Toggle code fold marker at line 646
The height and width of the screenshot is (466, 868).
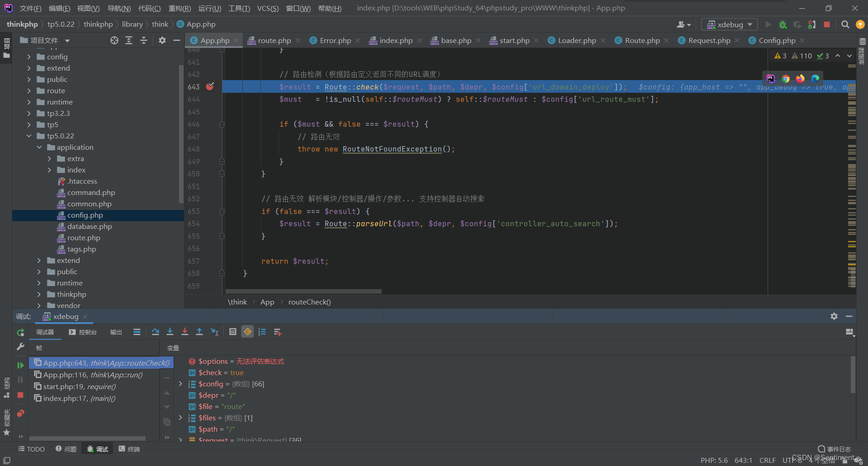pyautogui.click(x=222, y=124)
